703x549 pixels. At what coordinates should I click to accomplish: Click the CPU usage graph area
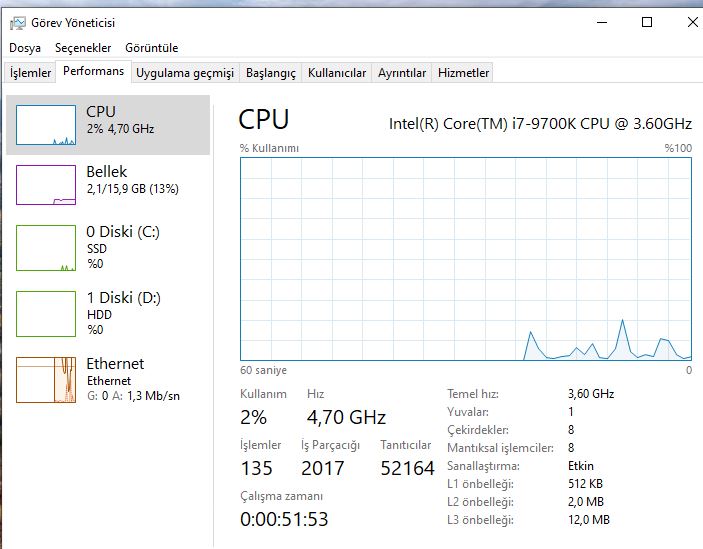coord(466,258)
